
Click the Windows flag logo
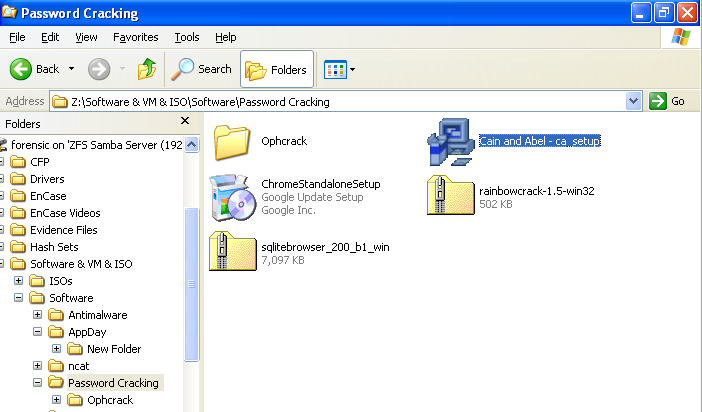pos(681,37)
